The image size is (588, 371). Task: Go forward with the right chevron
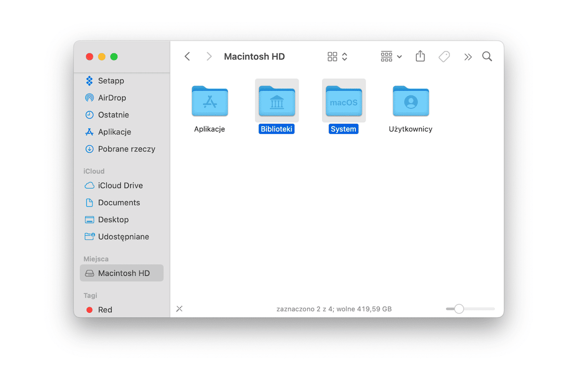(209, 57)
